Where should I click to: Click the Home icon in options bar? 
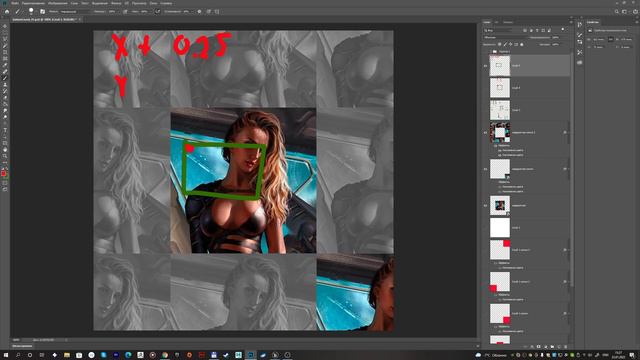pyautogui.click(x=7, y=11)
